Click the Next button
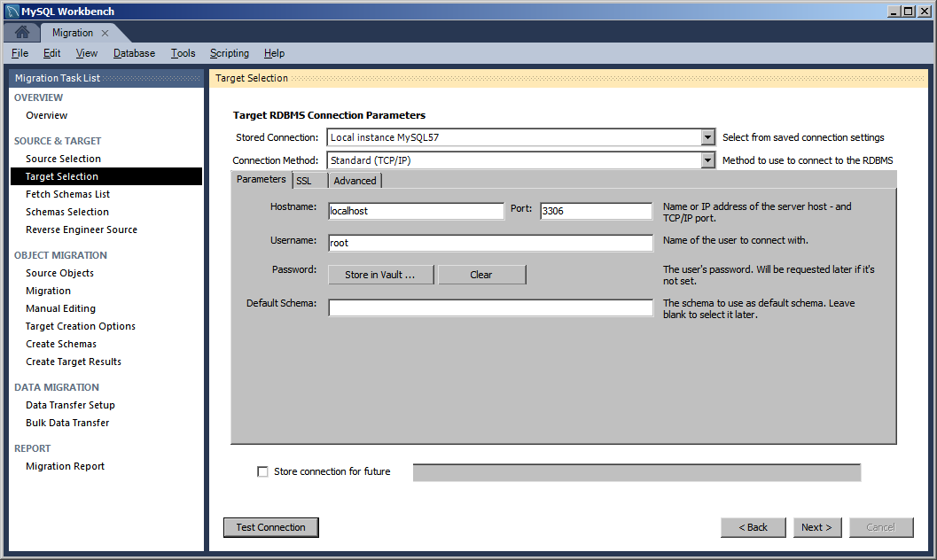This screenshot has height=560, width=937. (816, 527)
